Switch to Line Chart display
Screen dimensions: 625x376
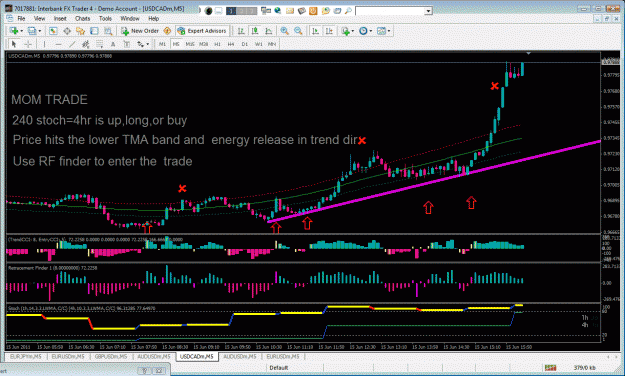(x=269, y=31)
